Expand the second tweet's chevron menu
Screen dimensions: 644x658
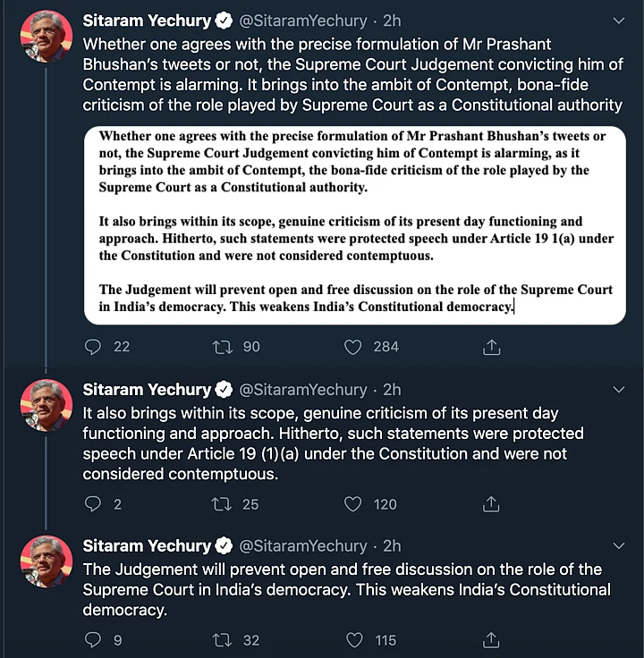click(619, 390)
